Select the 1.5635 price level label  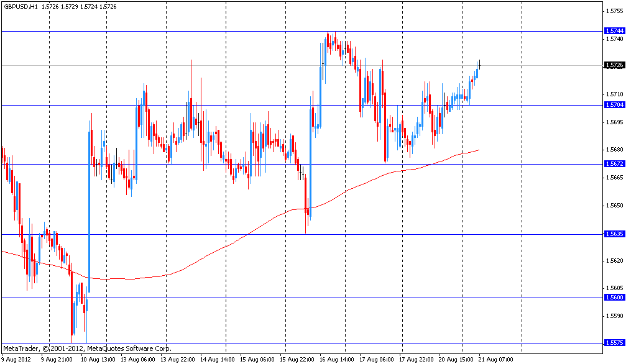coord(614,234)
